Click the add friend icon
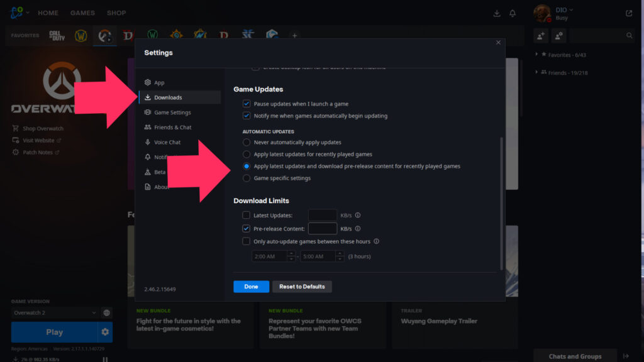Viewport: 644px width, 362px height. pyautogui.click(x=541, y=36)
